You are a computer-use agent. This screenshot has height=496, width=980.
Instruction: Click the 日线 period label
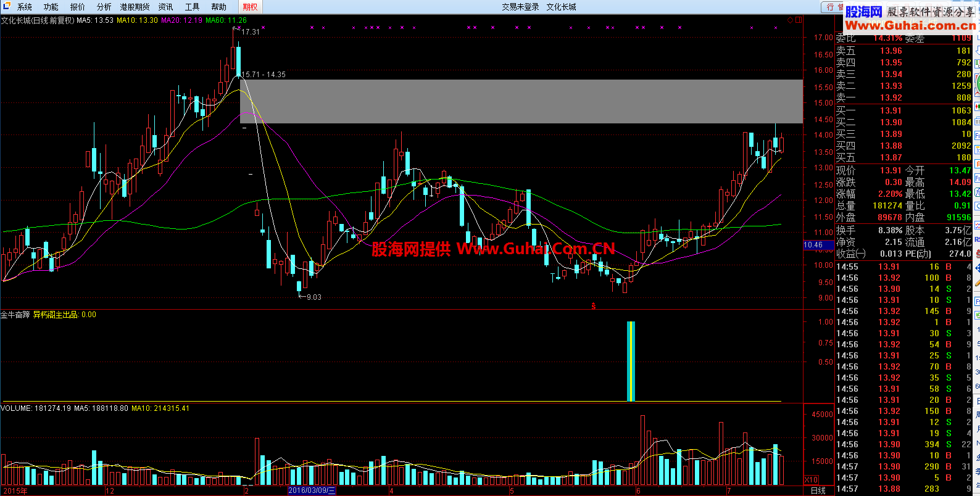(818, 491)
